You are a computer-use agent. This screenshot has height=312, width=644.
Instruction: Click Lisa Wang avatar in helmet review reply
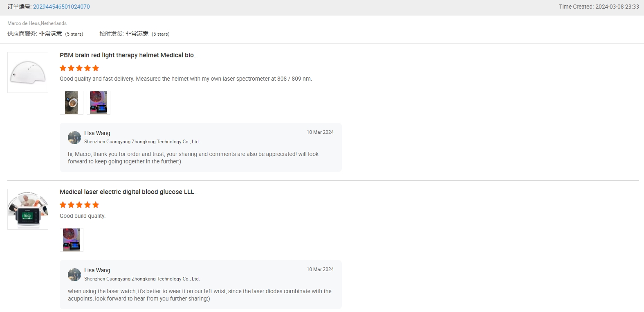pyautogui.click(x=74, y=138)
